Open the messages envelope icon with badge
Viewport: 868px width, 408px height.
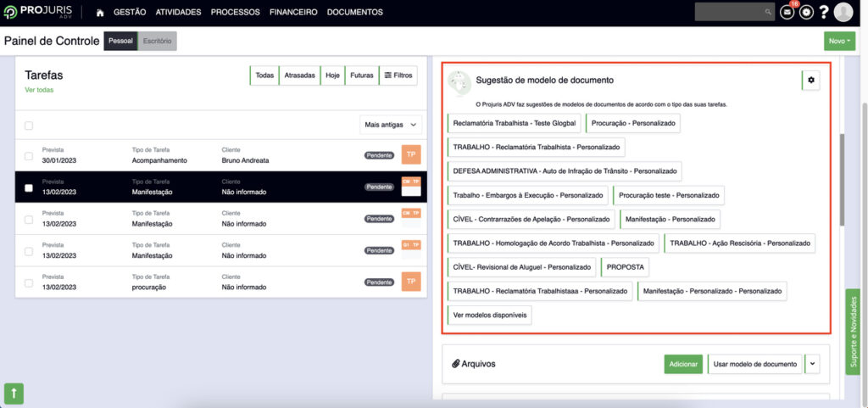tap(787, 13)
